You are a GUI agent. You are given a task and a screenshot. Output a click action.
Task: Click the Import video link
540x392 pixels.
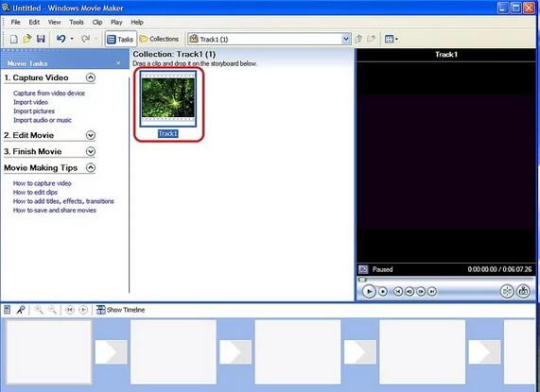30,102
